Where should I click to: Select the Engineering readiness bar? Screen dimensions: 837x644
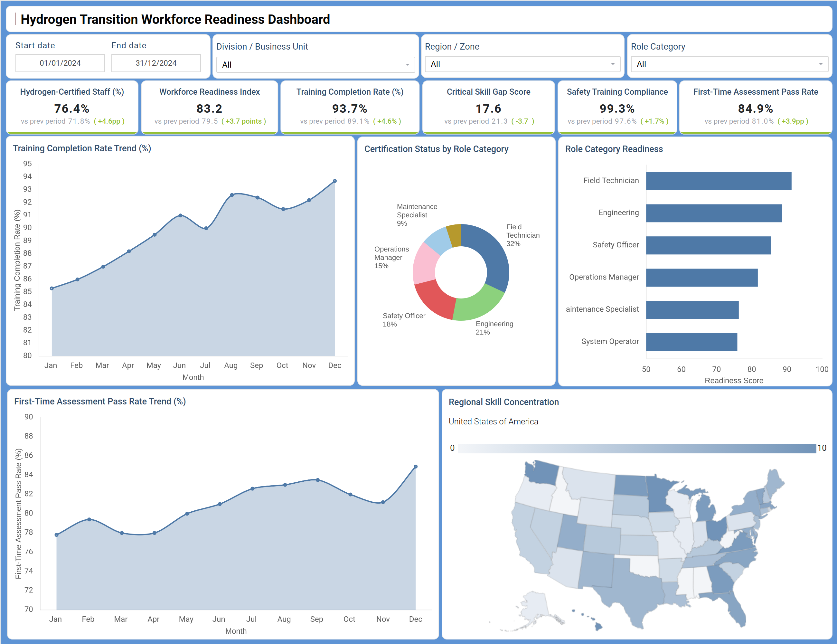714,213
